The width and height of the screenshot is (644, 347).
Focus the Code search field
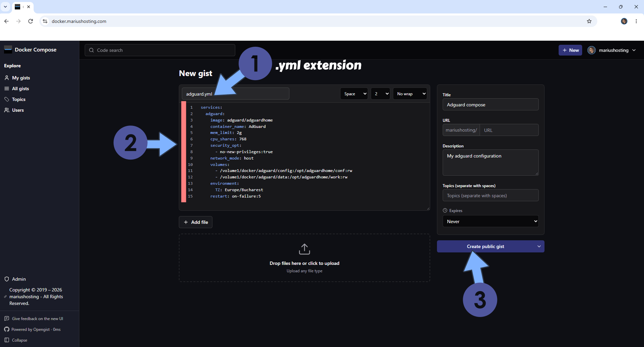coord(160,50)
